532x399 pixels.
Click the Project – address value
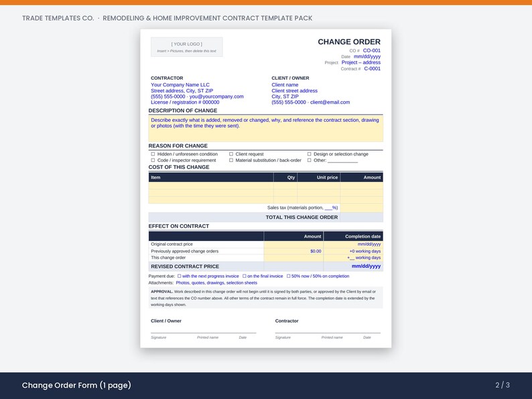point(361,62)
